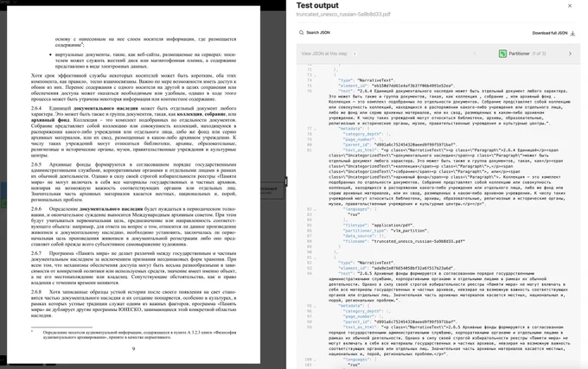The image size is (588, 369).
Task: Go to the next step with the right chevron
Action: (570, 54)
